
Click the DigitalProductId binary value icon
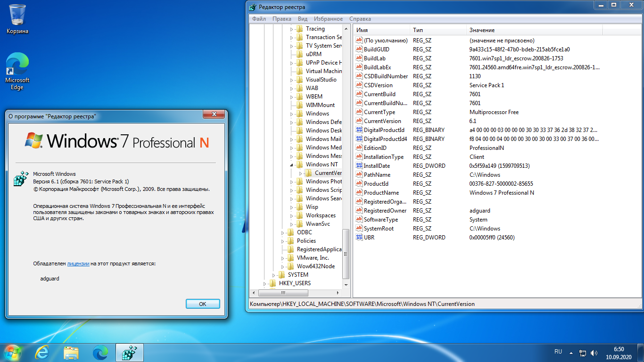[x=359, y=130]
